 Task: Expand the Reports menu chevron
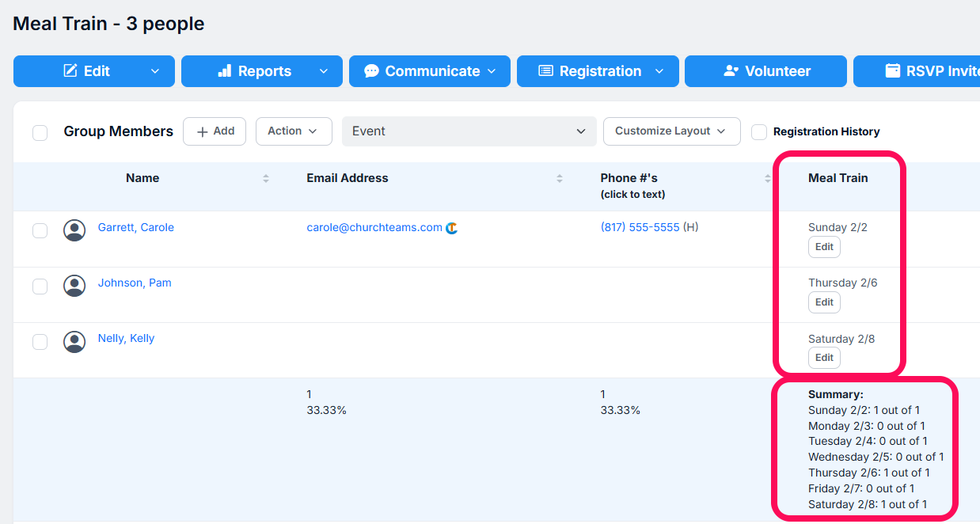click(324, 70)
